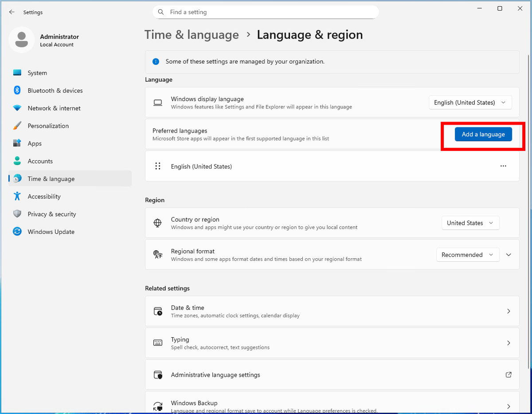Screen dimensions: 532x414
Task: Click the Preferred languages heading text
Action: click(x=180, y=131)
